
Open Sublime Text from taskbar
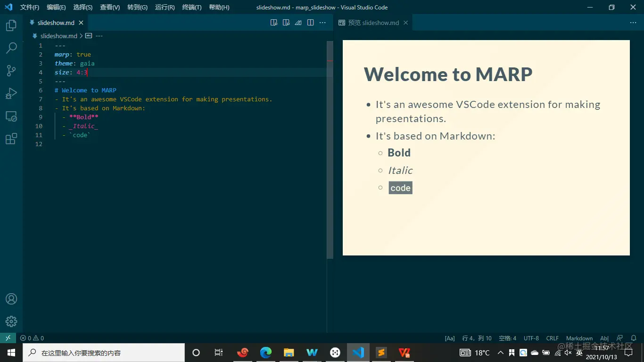381,353
